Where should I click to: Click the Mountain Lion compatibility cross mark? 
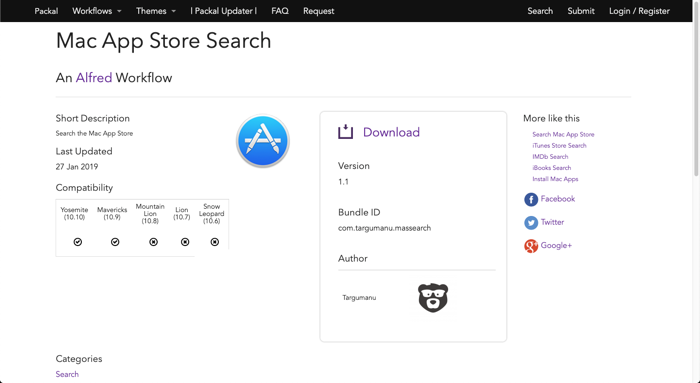154,242
